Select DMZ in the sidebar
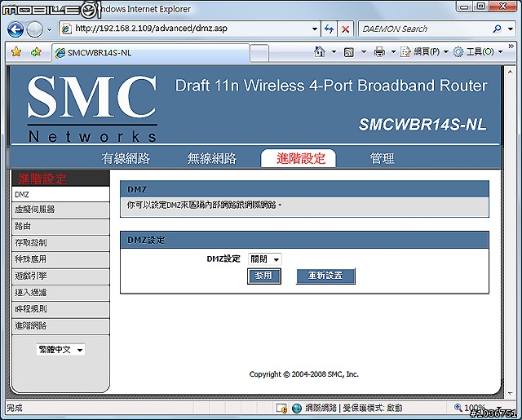 pyautogui.click(x=60, y=194)
